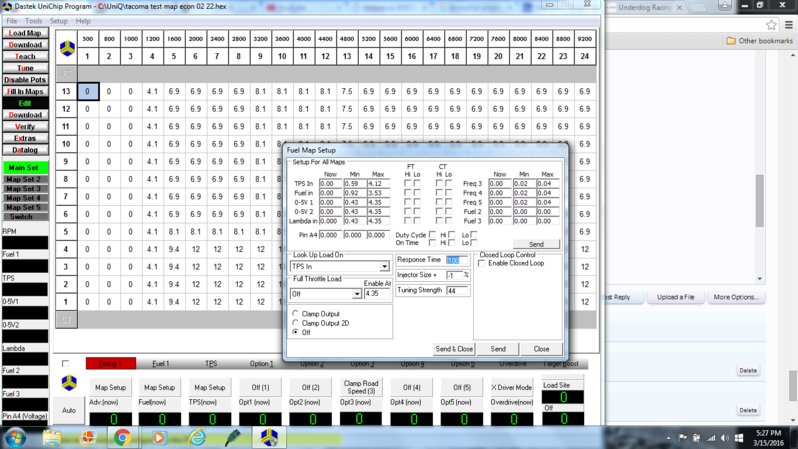Open the browser's hamburger menu
This screenshot has width=798, height=449.
pyautogui.click(x=788, y=24)
